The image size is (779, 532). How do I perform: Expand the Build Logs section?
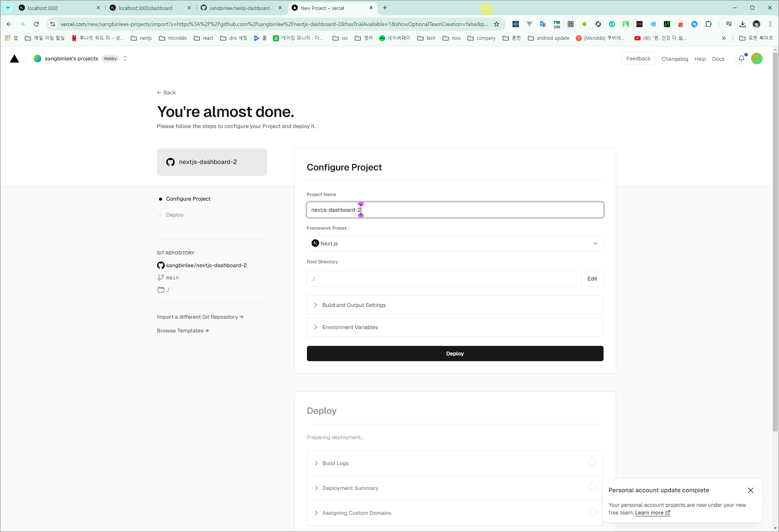click(x=335, y=463)
